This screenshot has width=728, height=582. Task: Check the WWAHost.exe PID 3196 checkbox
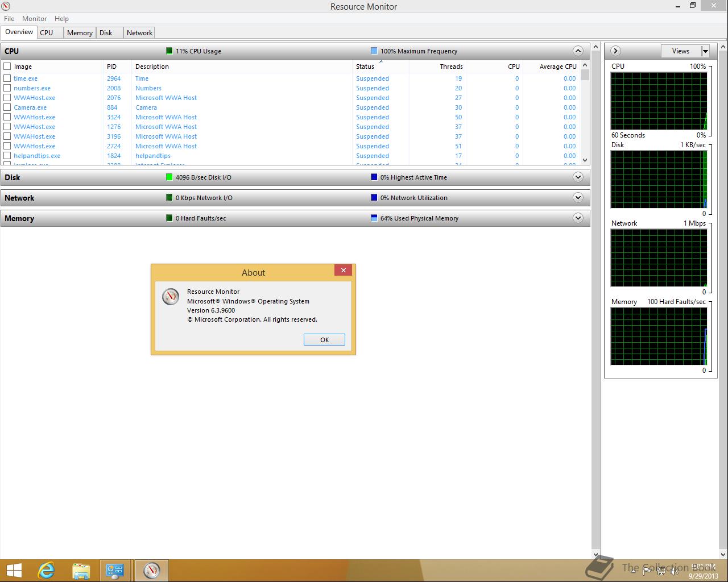[7, 136]
